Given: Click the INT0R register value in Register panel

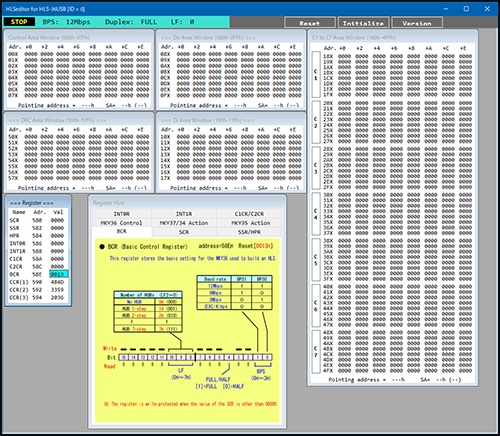Looking at the screenshot, I should point(57,243).
